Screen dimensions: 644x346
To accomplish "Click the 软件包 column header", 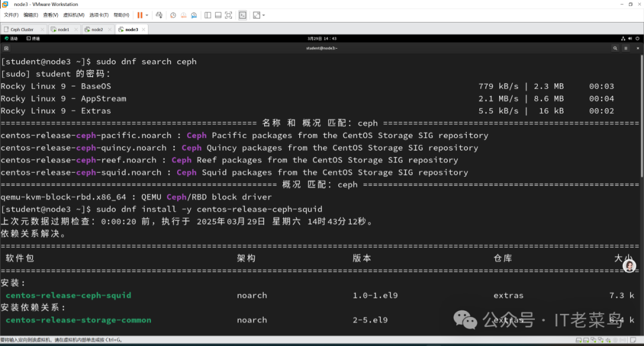I will point(20,258).
